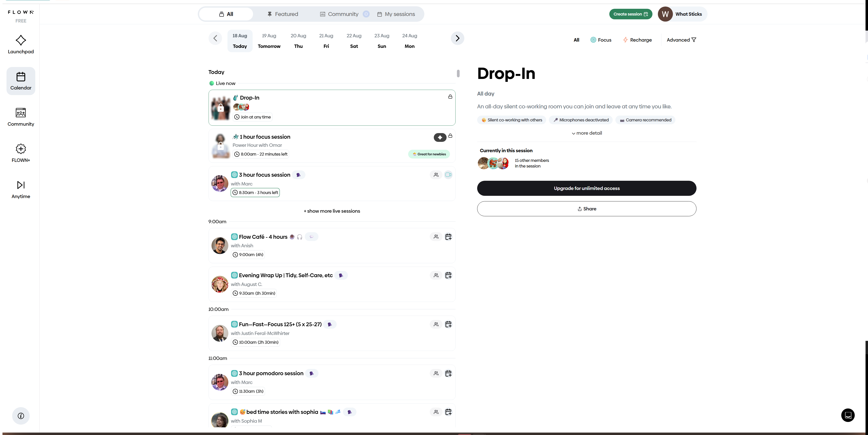The image size is (868, 435).
Task: Click the diamond badge on 1 hour focus session
Action: (440, 137)
